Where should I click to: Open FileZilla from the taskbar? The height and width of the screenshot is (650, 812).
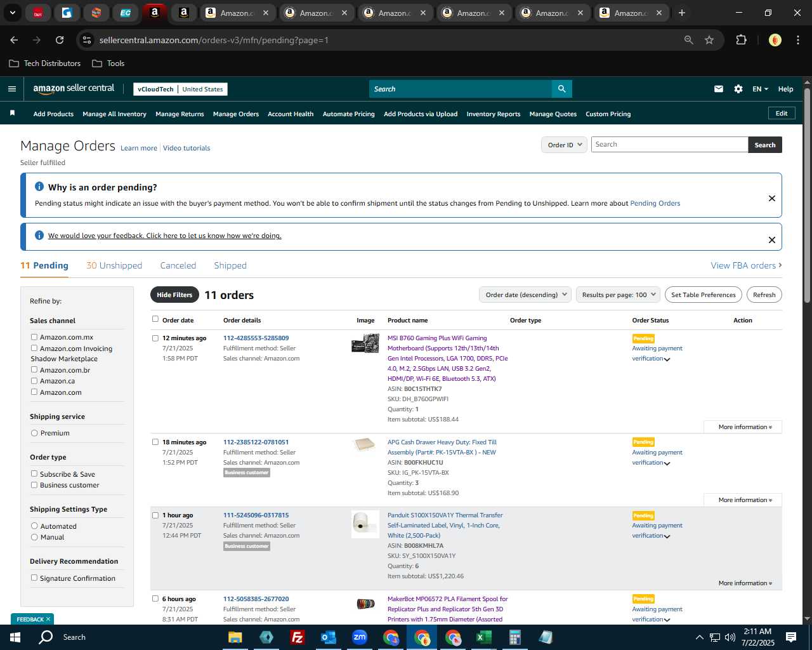tap(297, 637)
